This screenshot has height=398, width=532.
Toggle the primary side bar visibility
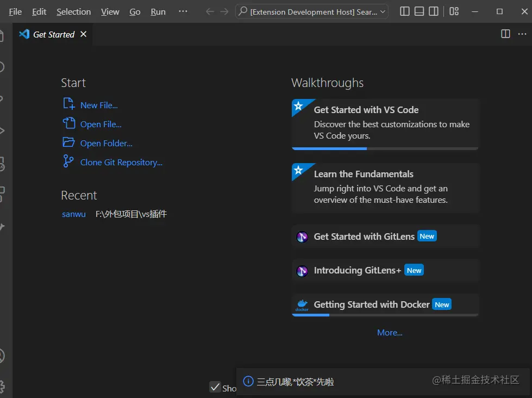coord(405,11)
